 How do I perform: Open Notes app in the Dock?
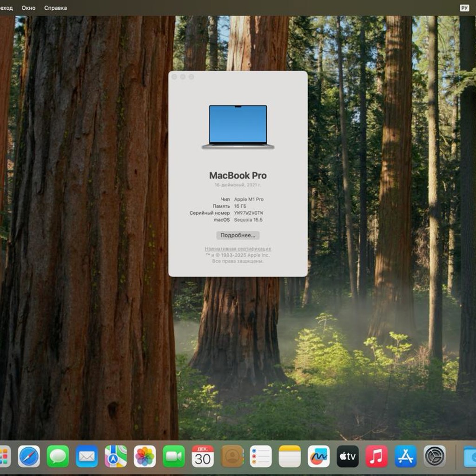click(290, 456)
